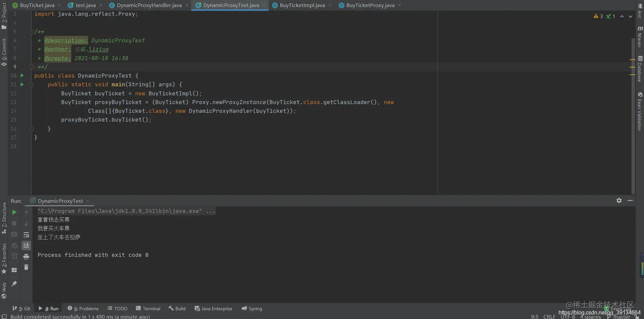Screen dimensions: 644x319
Task: Click the Print console output icon
Action: (26, 256)
